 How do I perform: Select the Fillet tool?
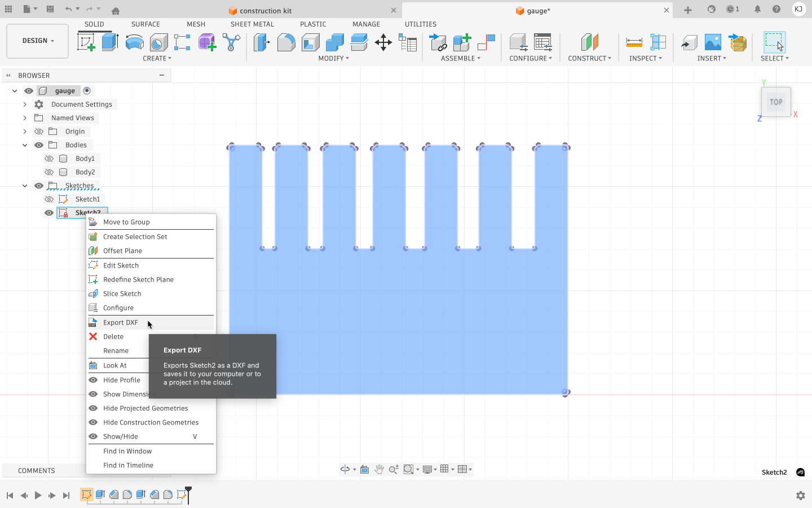tap(286, 42)
